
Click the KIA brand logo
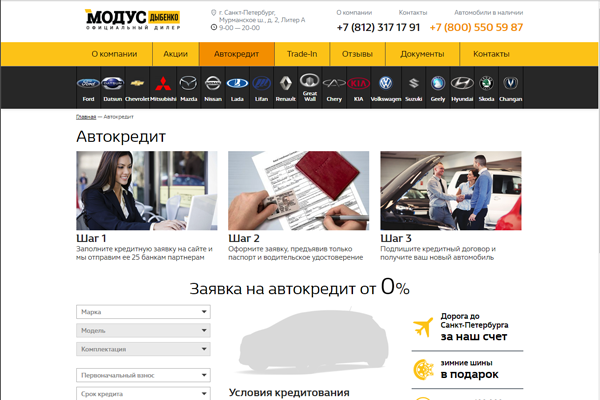click(x=358, y=85)
